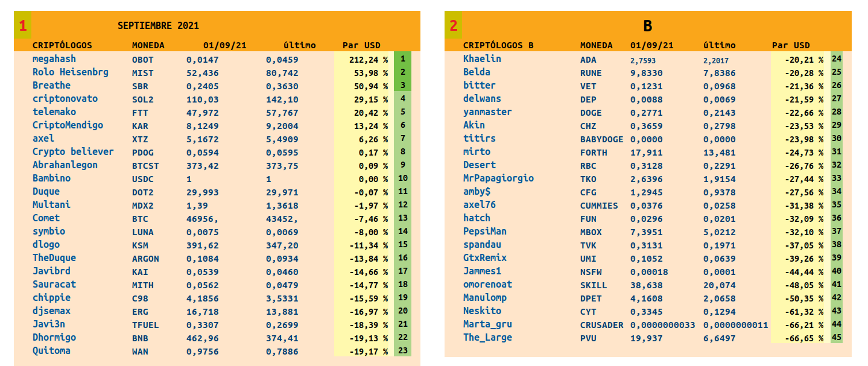Select the 212,24 % percentage cell
This screenshot has width=868, height=366.
pos(368,60)
